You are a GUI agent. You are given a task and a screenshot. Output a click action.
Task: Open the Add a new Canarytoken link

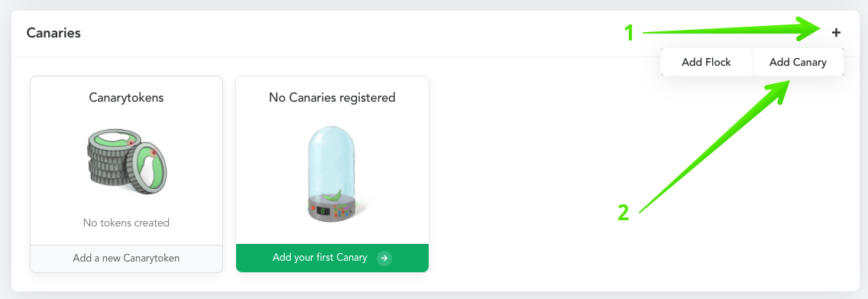[126, 258]
